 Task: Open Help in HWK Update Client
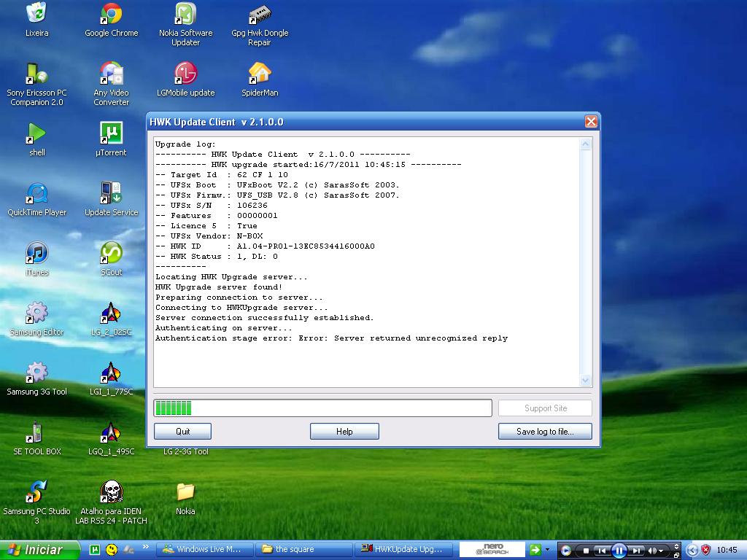tap(344, 432)
